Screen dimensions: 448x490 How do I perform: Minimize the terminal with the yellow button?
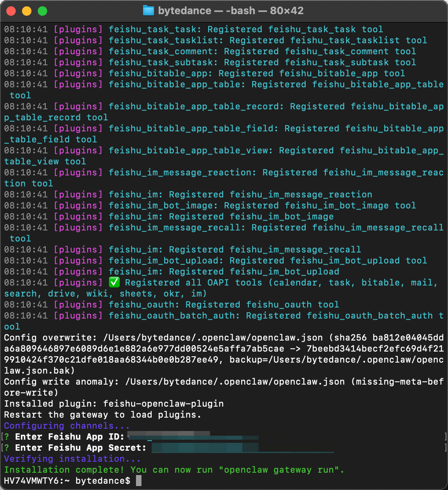(x=27, y=11)
